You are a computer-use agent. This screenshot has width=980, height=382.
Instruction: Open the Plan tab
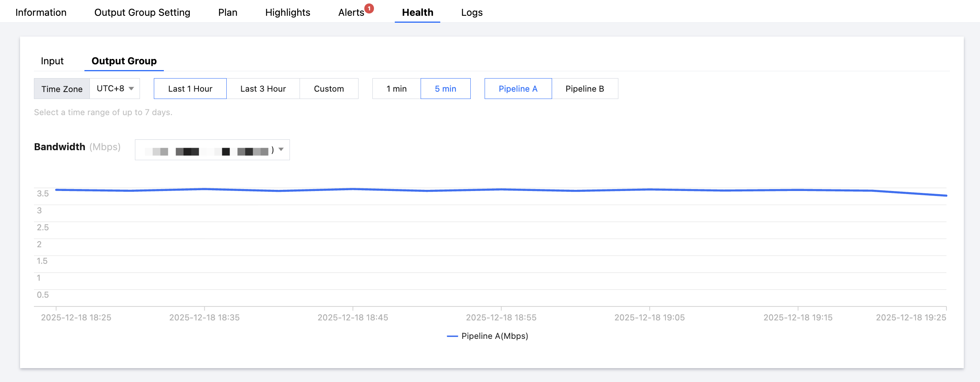point(227,12)
